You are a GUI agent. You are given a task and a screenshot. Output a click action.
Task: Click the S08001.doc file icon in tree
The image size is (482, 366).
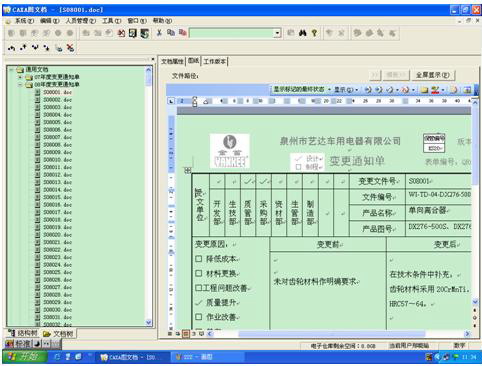pos(38,92)
